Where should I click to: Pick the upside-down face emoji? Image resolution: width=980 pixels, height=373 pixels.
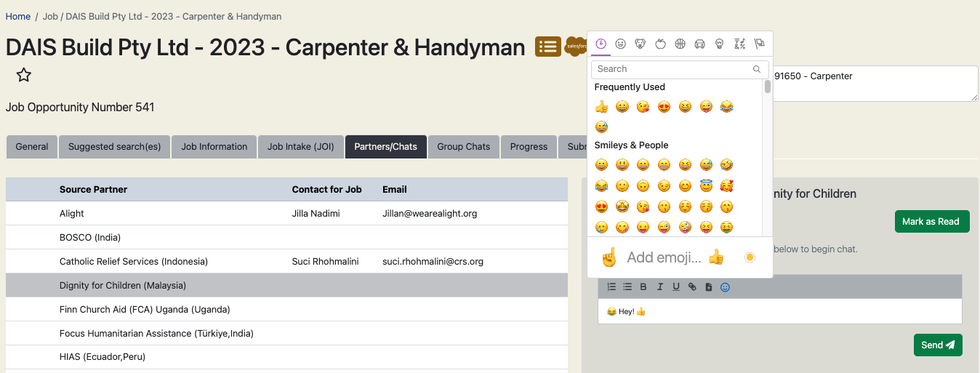643,185
